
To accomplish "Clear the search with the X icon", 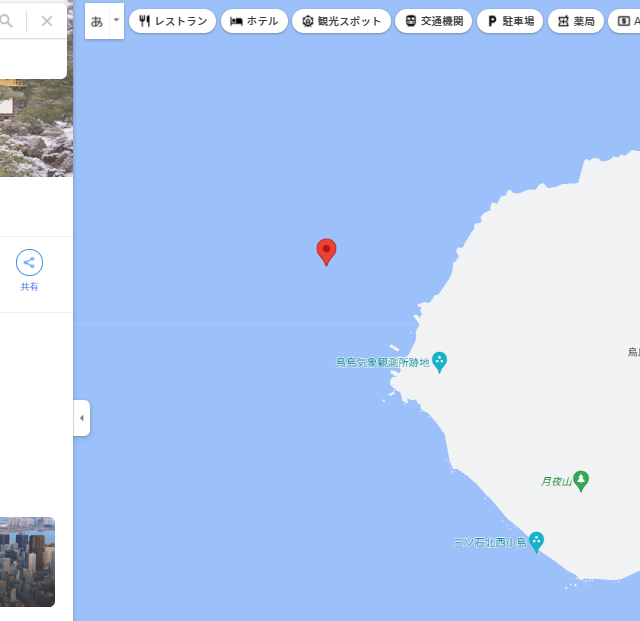I will coord(47,21).
